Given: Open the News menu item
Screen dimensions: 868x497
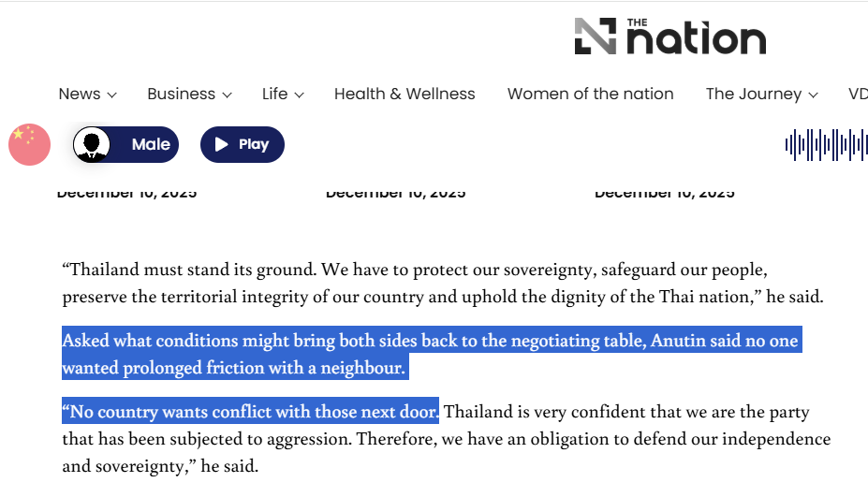Looking at the screenshot, I should coord(79,94).
